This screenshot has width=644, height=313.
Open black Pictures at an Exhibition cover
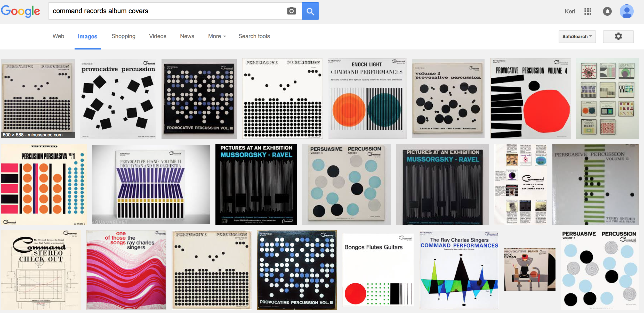[256, 185]
